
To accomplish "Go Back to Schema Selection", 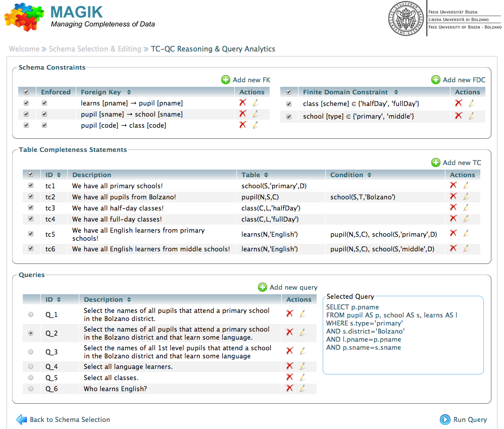I will click(x=63, y=419).
